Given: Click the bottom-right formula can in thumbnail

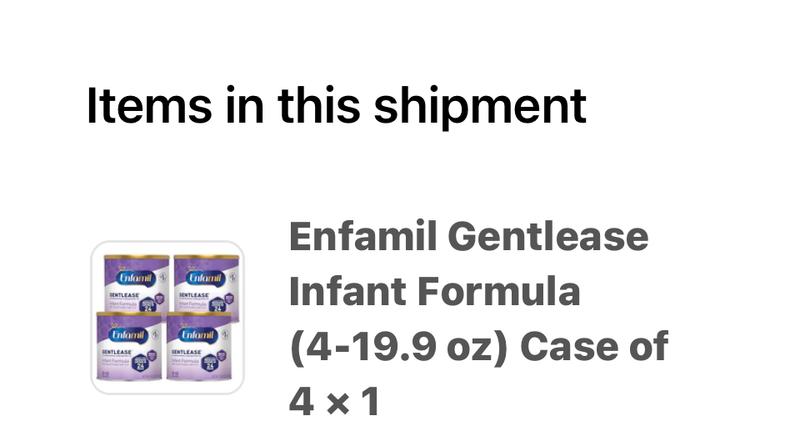Looking at the screenshot, I should click(199, 346).
